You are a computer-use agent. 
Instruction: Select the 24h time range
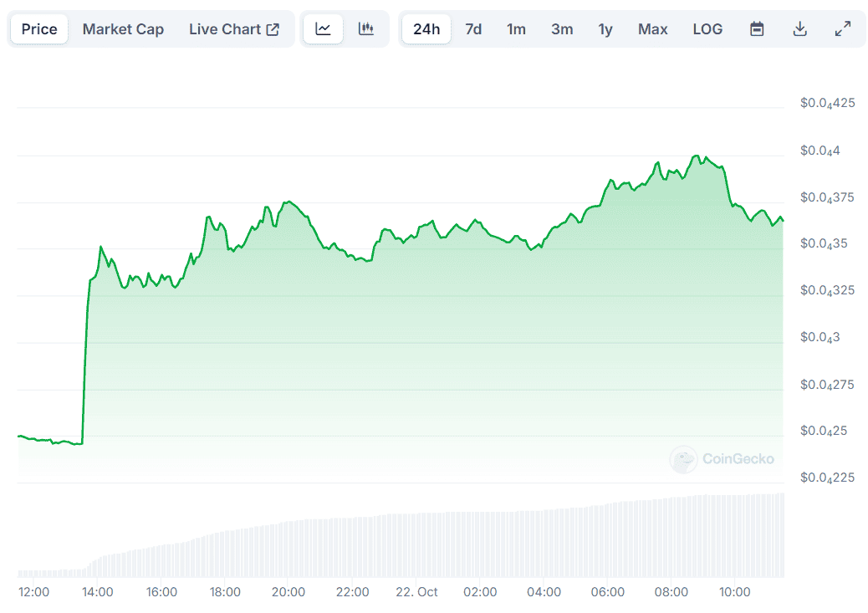(x=426, y=29)
